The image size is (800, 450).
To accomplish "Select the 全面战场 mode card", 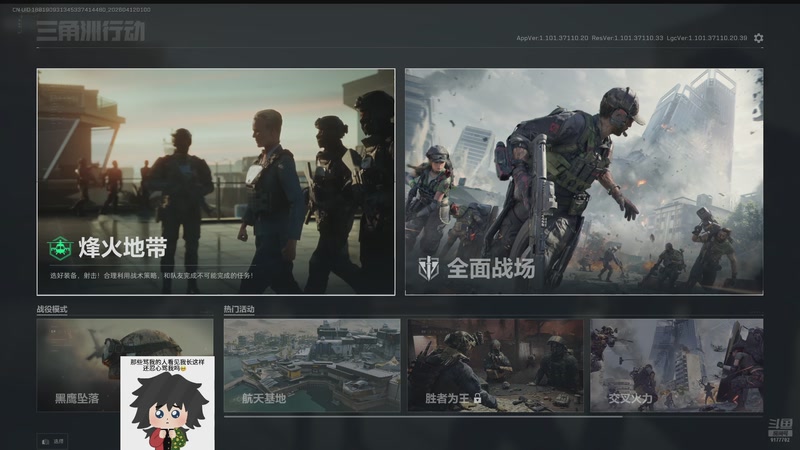I will pyautogui.click(x=584, y=182).
